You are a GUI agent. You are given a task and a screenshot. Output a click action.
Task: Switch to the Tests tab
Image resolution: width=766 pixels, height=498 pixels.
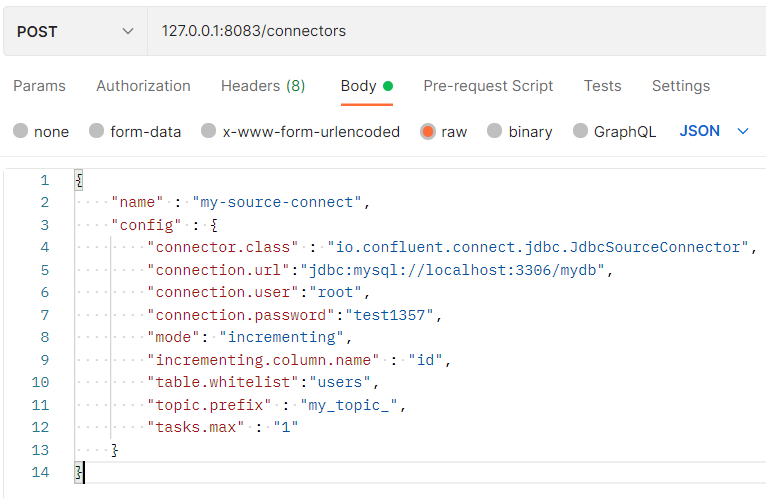tap(602, 86)
